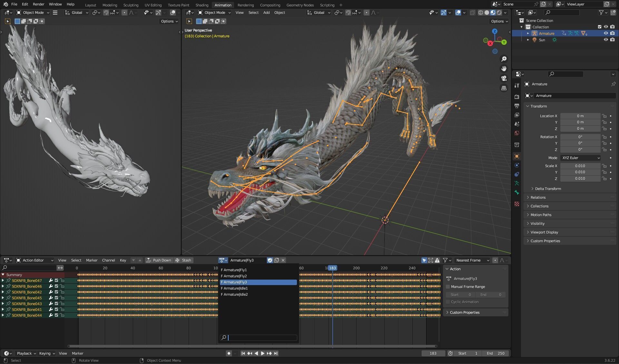Create new action copy next to Armature|Fly3

click(277, 260)
